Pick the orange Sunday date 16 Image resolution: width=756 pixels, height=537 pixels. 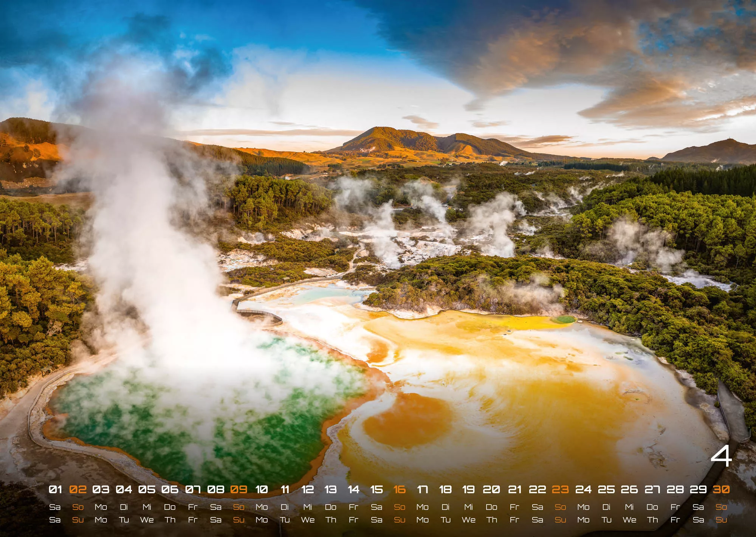(x=400, y=490)
